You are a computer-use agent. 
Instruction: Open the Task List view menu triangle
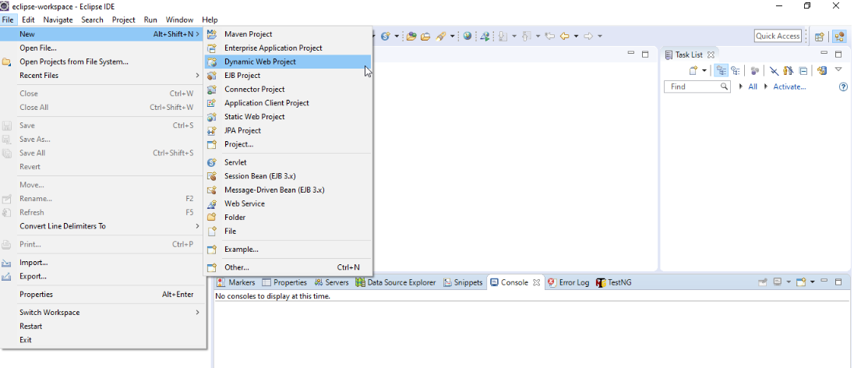pos(838,69)
